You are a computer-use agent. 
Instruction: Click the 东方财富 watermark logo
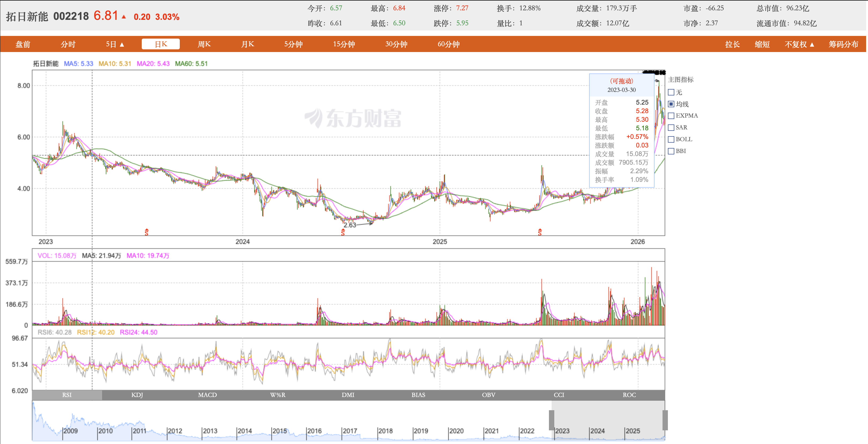click(353, 118)
